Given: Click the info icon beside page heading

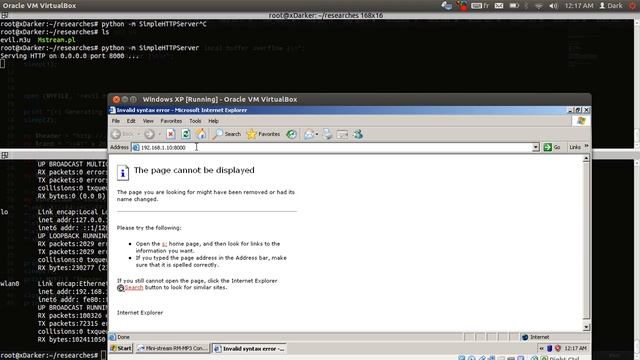Looking at the screenshot, I should coord(122,172).
